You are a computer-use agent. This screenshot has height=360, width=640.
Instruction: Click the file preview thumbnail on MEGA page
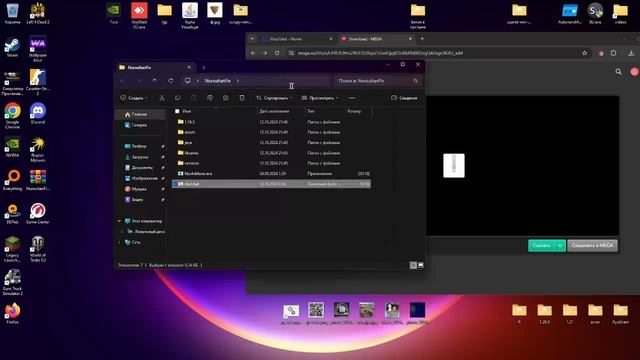454,165
